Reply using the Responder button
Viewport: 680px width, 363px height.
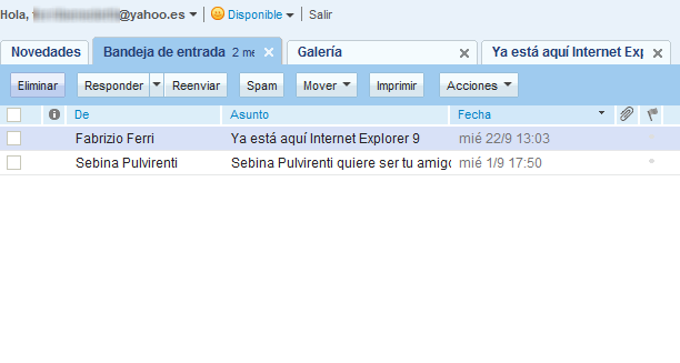[114, 85]
